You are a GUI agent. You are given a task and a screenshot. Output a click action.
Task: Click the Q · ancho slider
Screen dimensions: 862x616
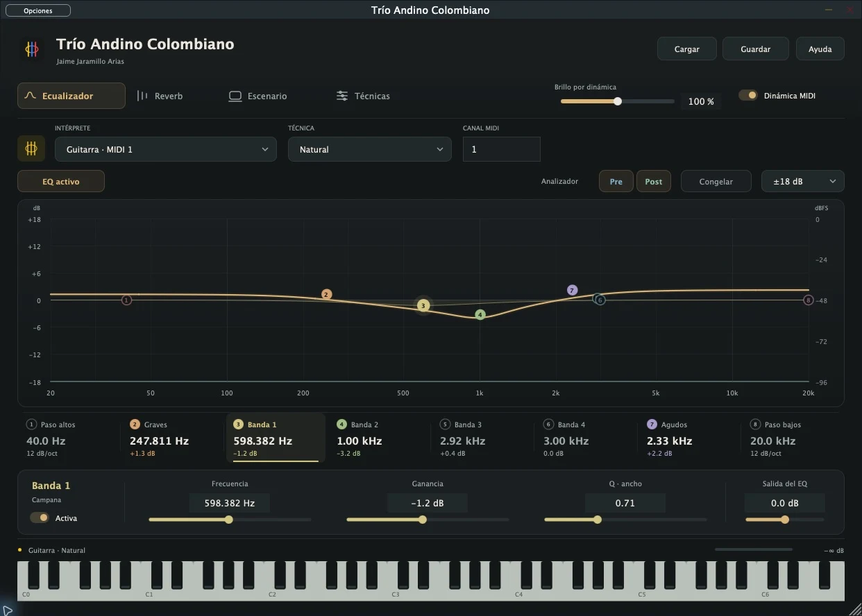[x=625, y=520]
